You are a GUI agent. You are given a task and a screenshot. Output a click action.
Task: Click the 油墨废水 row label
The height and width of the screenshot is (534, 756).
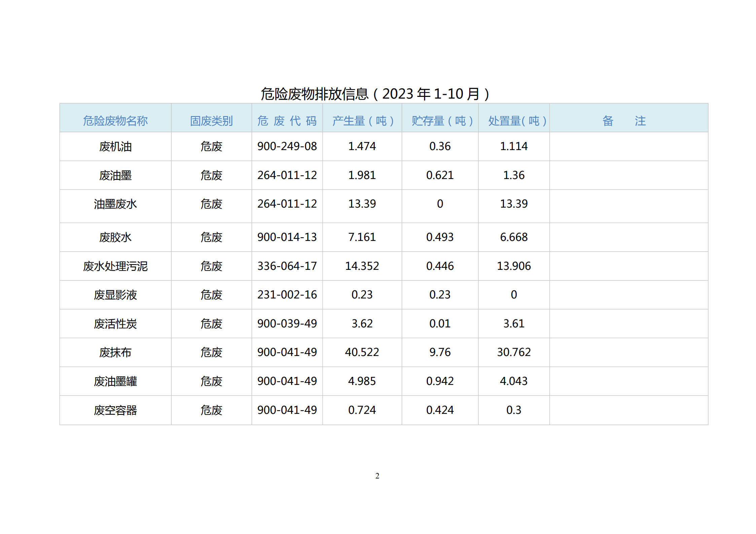[115, 204]
